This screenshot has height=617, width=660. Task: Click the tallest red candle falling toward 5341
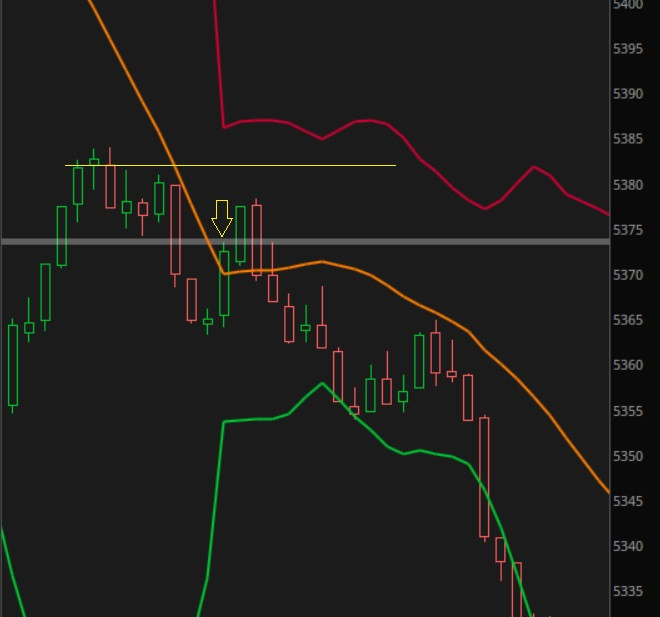point(484,478)
